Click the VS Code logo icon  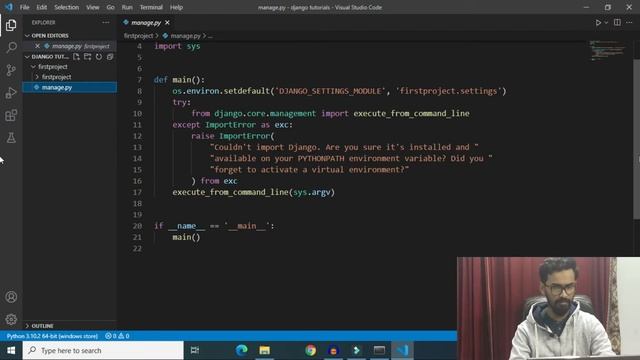pos(9,7)
